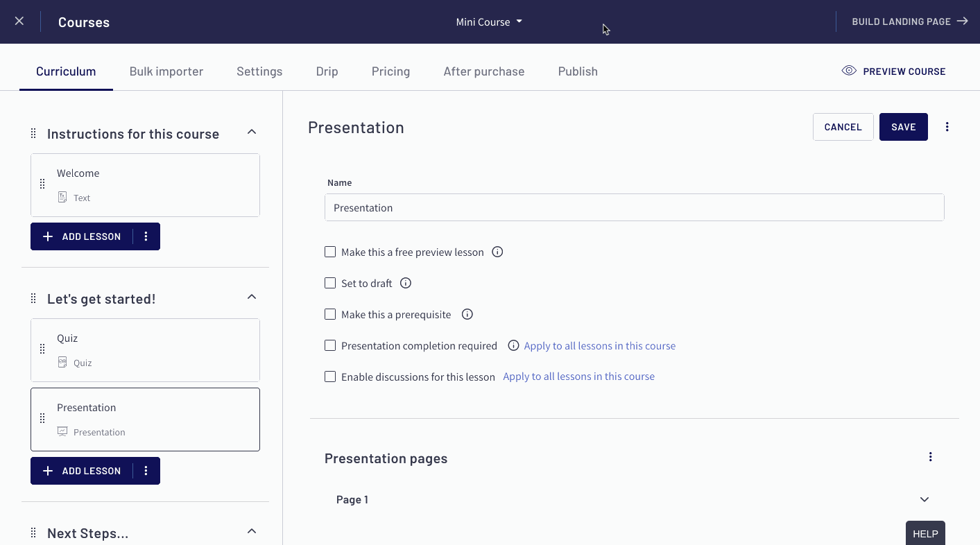Add lesson under Instructions for this course
This screenshot has height=545, width=980.
[82, 236]
